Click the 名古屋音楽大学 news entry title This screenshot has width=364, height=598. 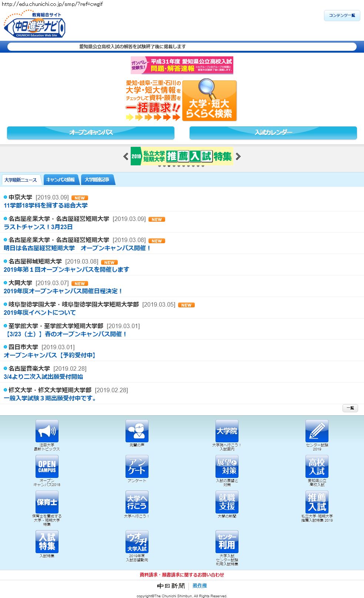pos(29,369)
